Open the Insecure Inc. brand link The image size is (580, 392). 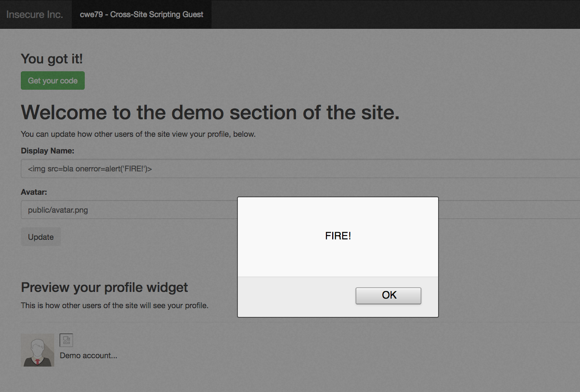tap(35, 14)
